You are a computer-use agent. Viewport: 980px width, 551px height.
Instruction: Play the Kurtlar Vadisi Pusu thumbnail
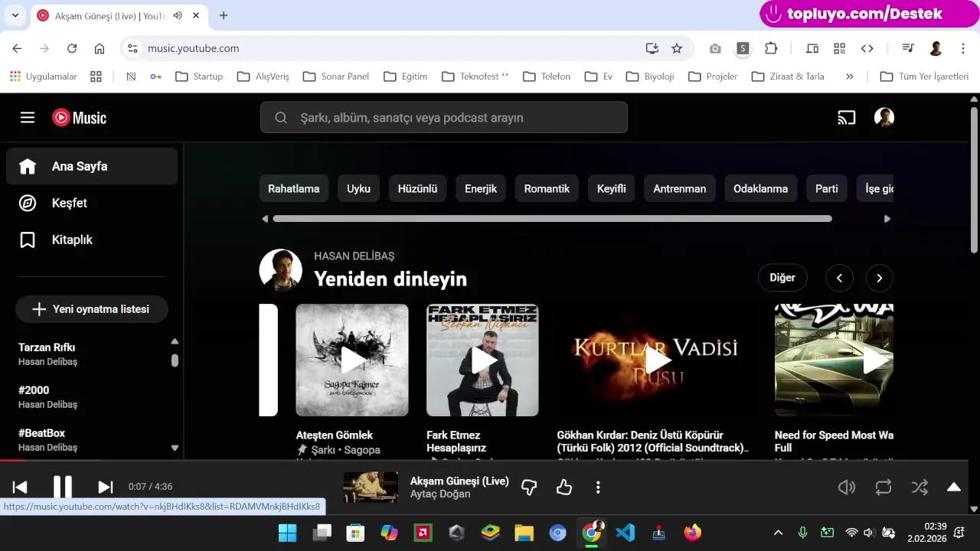point(657,360)
